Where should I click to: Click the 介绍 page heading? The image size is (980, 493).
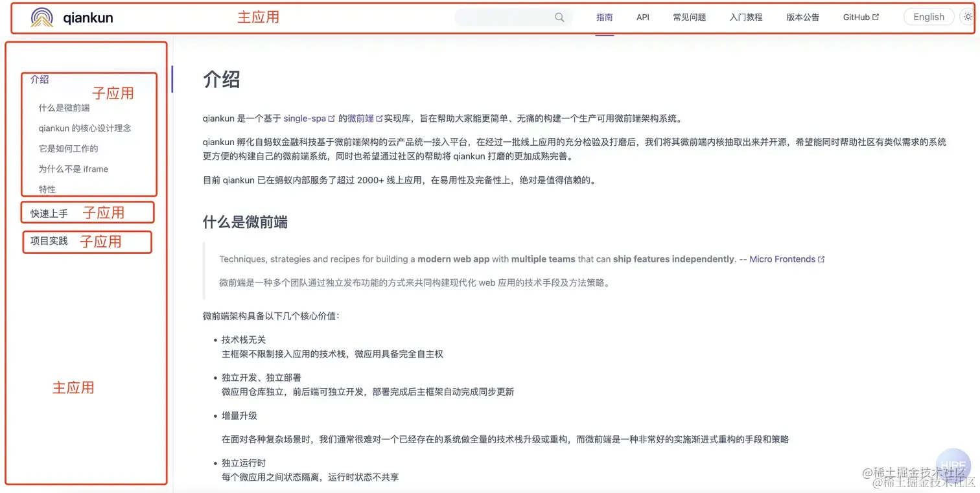pyautogui.click(x=222, y=79)
